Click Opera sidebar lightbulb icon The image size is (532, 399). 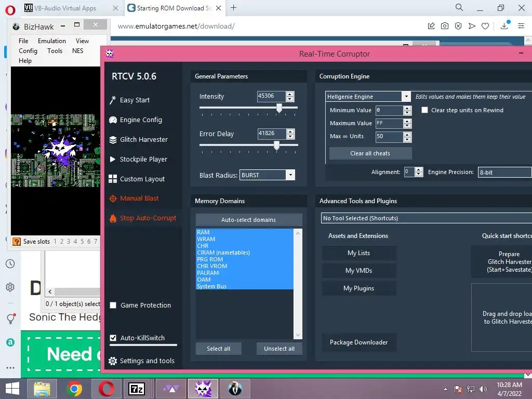point(10,318)
